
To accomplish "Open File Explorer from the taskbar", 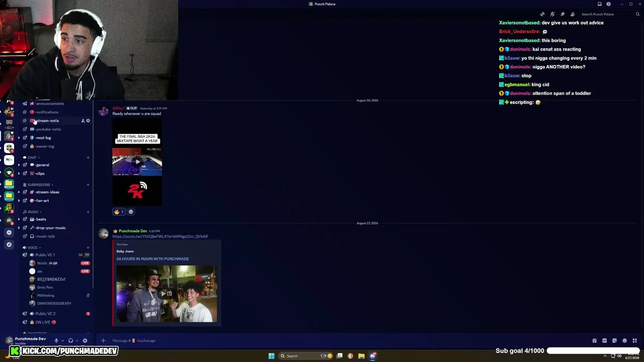I will pyautogui.click(x=361, y=356).
